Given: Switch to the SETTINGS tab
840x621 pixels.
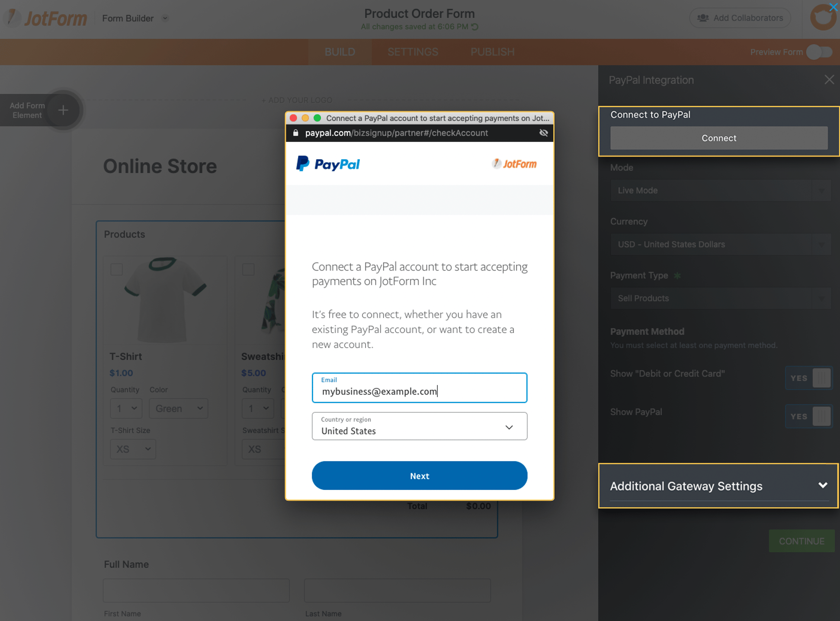Looking at the screenshot, I should pyautogui.click(x=413, y=52).
